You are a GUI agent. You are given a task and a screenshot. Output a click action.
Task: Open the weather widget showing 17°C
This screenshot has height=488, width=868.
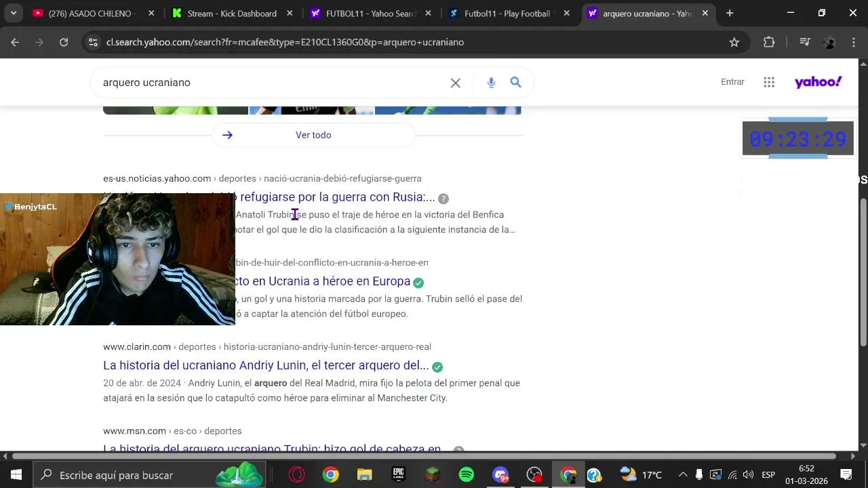tap(641, 475)
